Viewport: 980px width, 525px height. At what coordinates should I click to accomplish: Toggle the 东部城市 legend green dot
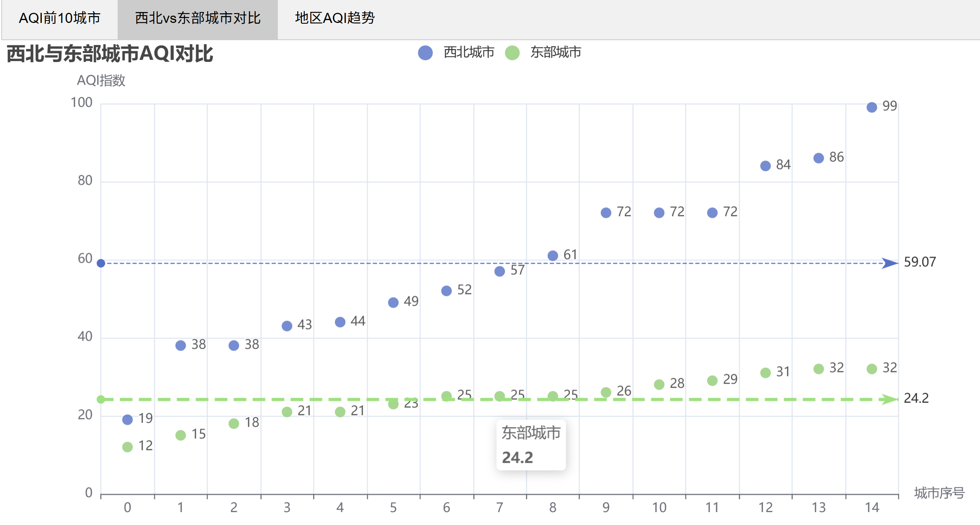coord(512,53)
